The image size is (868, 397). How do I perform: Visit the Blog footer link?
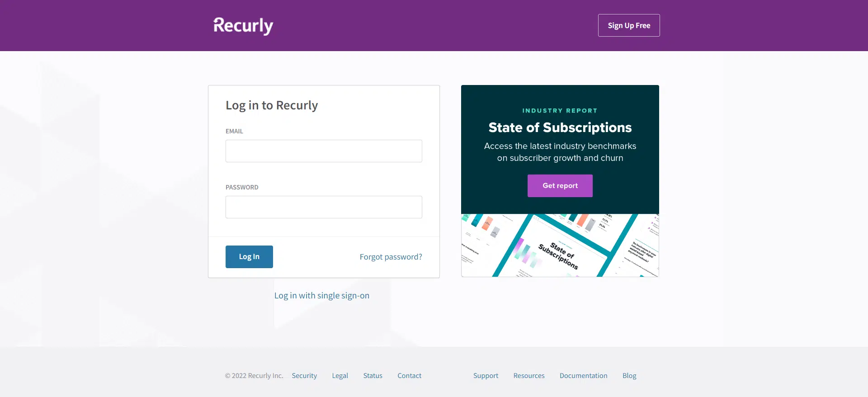629,376
